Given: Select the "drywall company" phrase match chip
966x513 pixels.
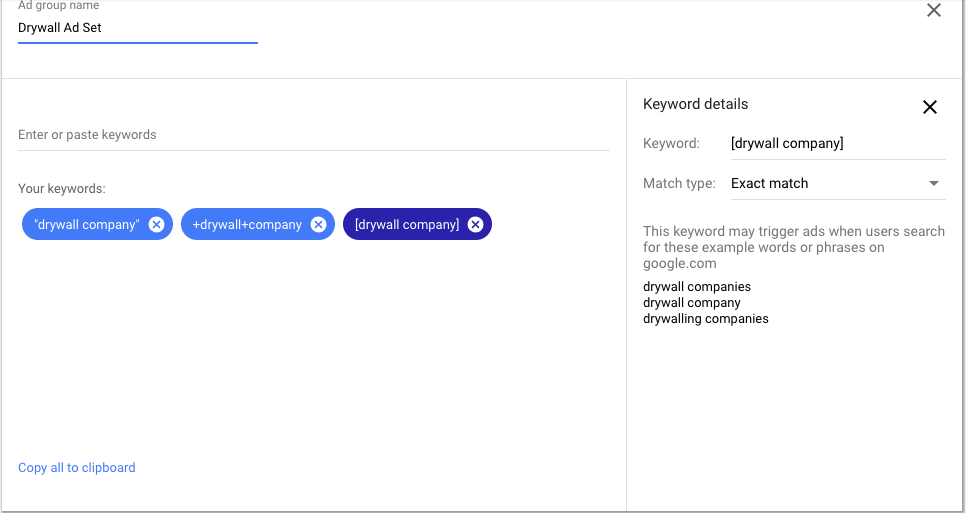Looking at the screenshot, I should [87, 225].
